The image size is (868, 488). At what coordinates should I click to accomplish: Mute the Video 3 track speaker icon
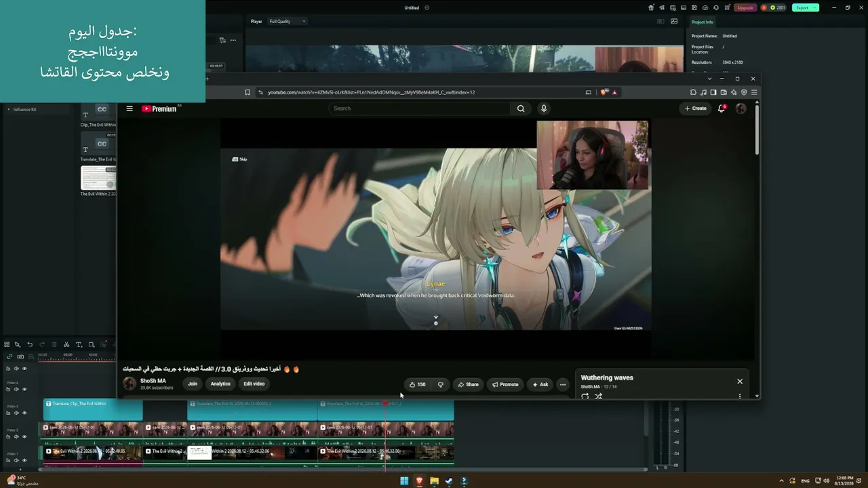(x=16, y=413)
